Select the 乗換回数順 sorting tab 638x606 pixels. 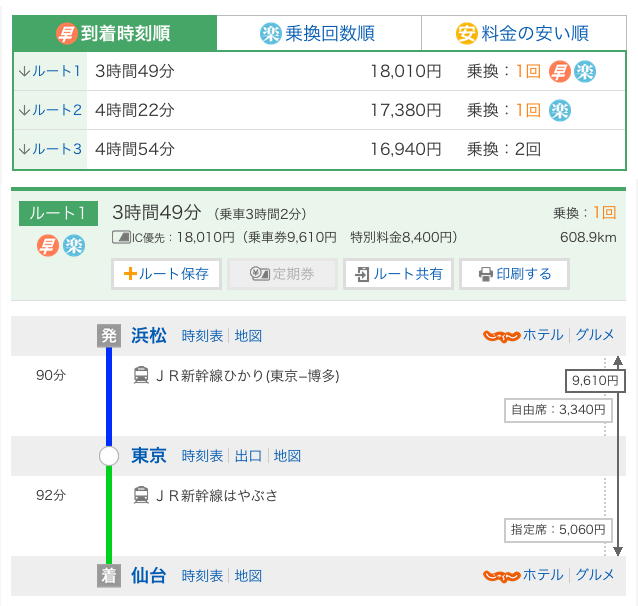click(317, 33)
